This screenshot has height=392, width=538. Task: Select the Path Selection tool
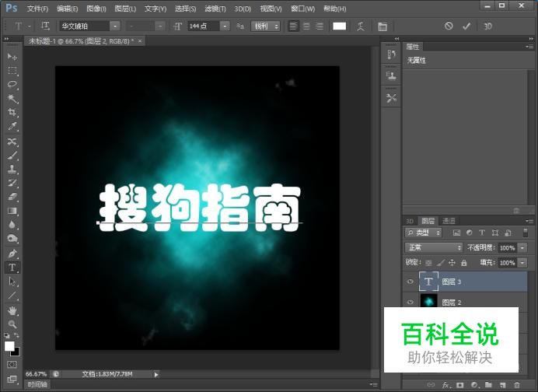(x=12, y=282)
